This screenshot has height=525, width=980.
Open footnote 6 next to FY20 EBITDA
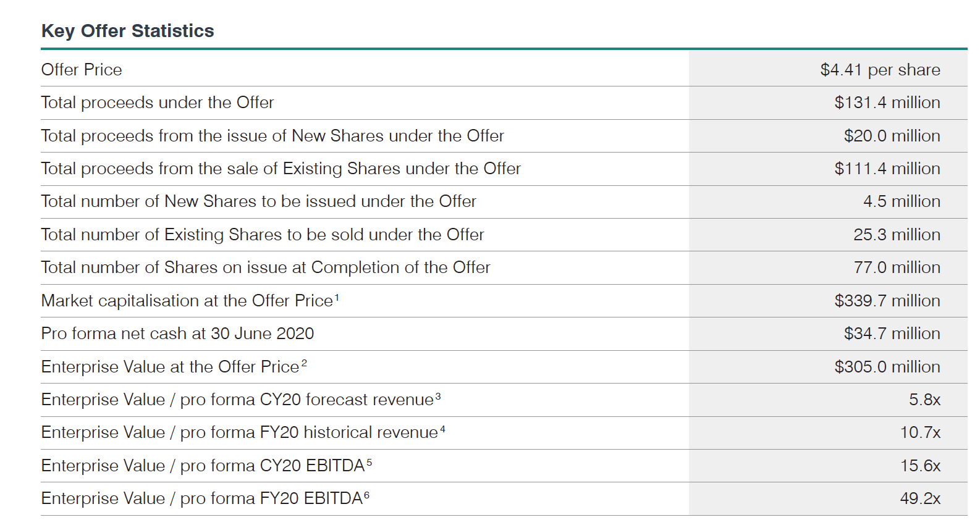(366, 495)
